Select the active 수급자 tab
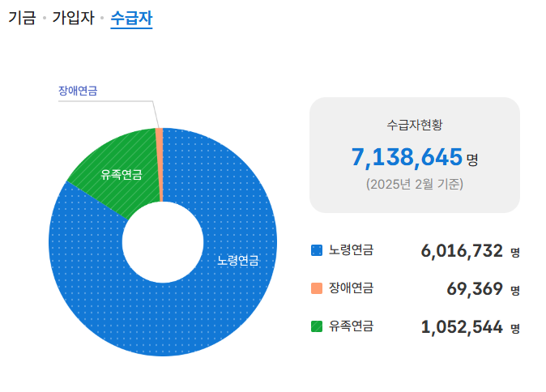 click(131, 18)
